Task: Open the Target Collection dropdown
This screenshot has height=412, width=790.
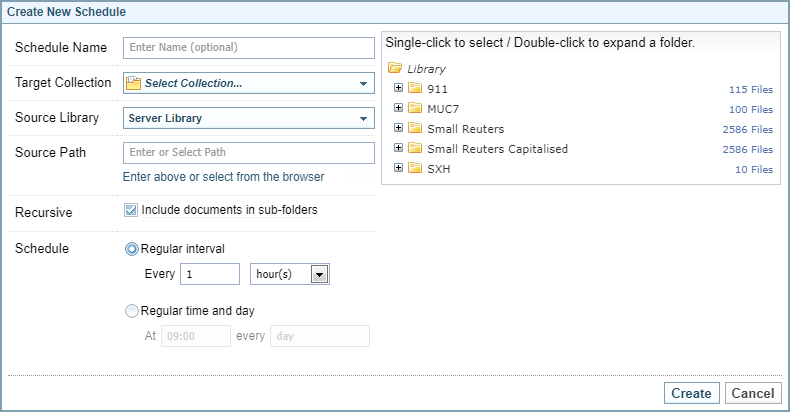Action: [x=364, y=83]
